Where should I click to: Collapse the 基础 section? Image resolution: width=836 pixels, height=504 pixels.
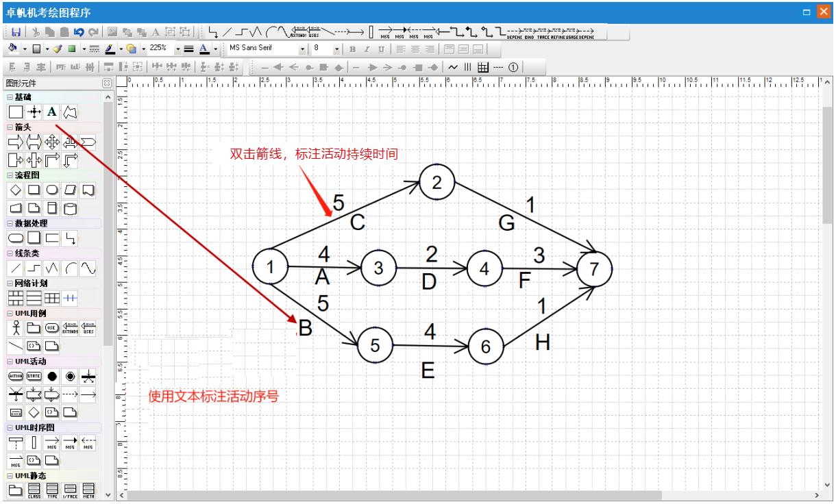coord(9,97)
